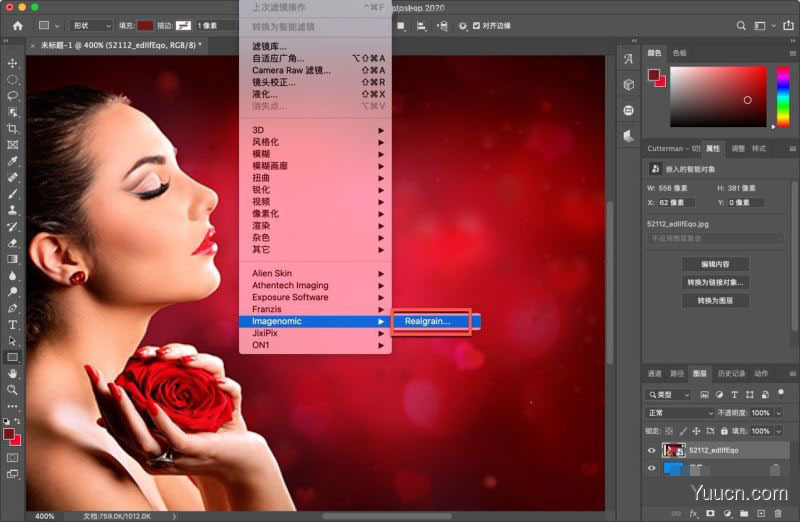Toggle visibility of the bottom blue layer

[x=652, y=468]
